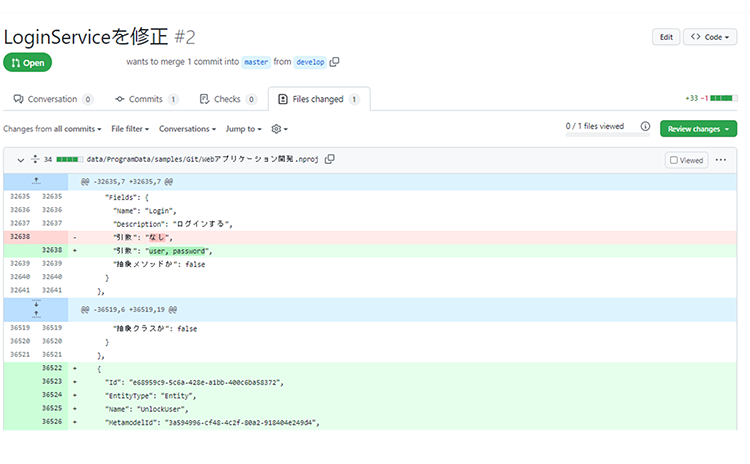Click the +33 -1 diffstat bar

coord(711,98)
